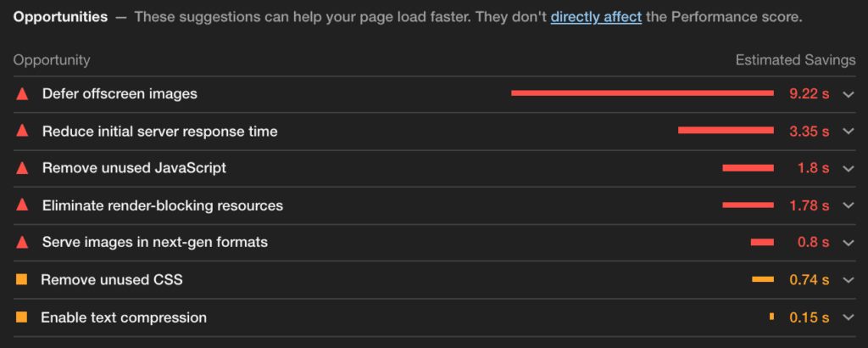Click orange square beside Enable text compression

coord(21,317)
